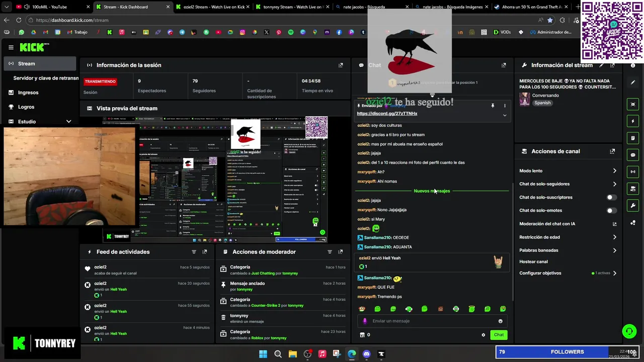Click inside the Enviar un mensaje field
Image resolution: width=644 pixels, height=362 pixels.
(432, 321)
